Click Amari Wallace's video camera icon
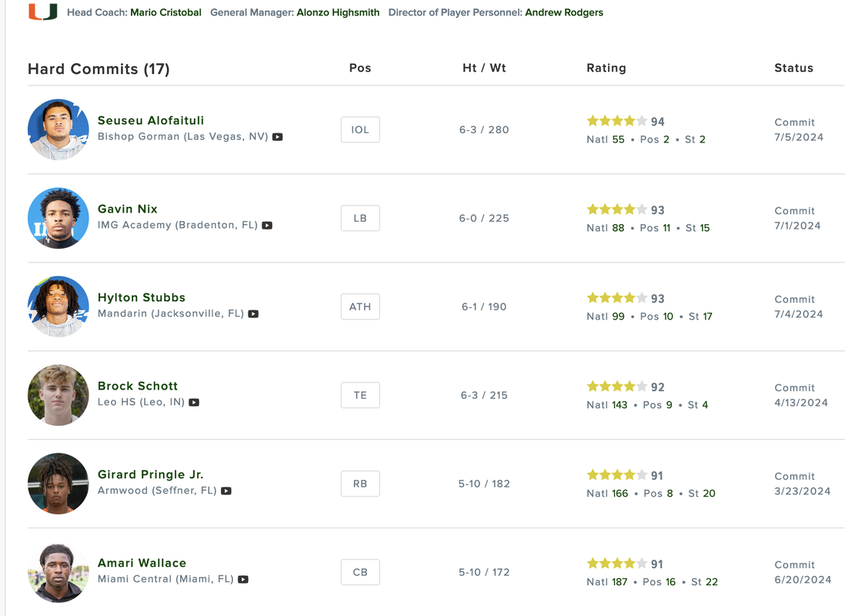 point(243,580)
